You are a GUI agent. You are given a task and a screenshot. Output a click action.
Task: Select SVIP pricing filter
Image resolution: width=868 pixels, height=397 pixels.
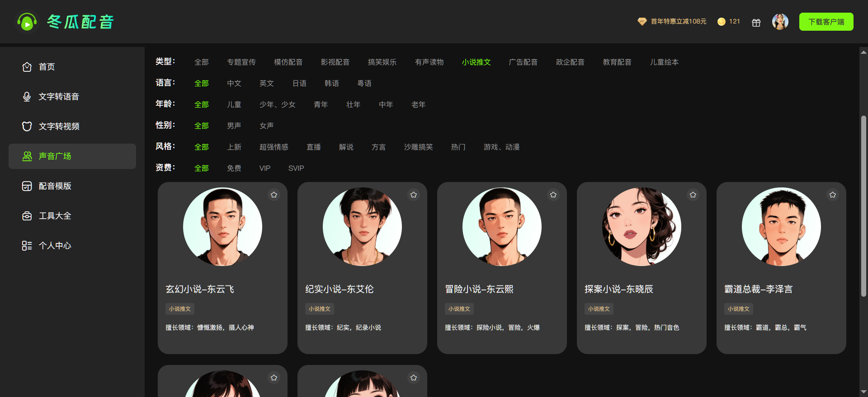[x=296, y=168]
